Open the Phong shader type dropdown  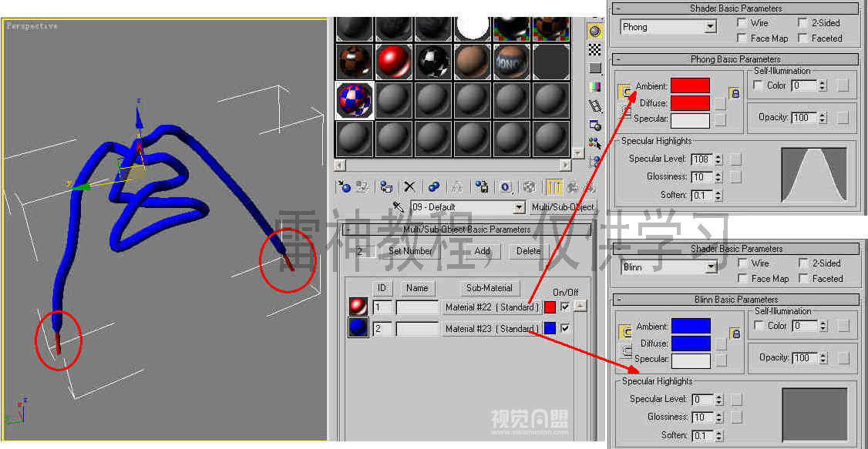point(710,27)
